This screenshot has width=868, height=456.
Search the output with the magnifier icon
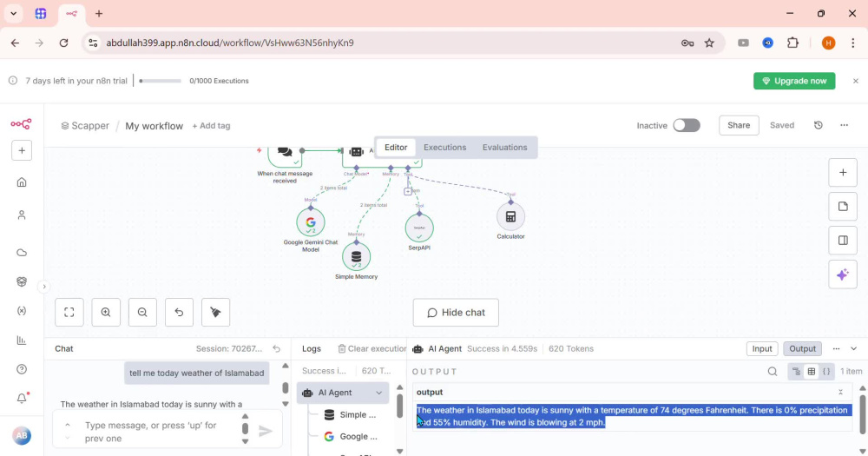pyautogui.click(x=773, y=372)
